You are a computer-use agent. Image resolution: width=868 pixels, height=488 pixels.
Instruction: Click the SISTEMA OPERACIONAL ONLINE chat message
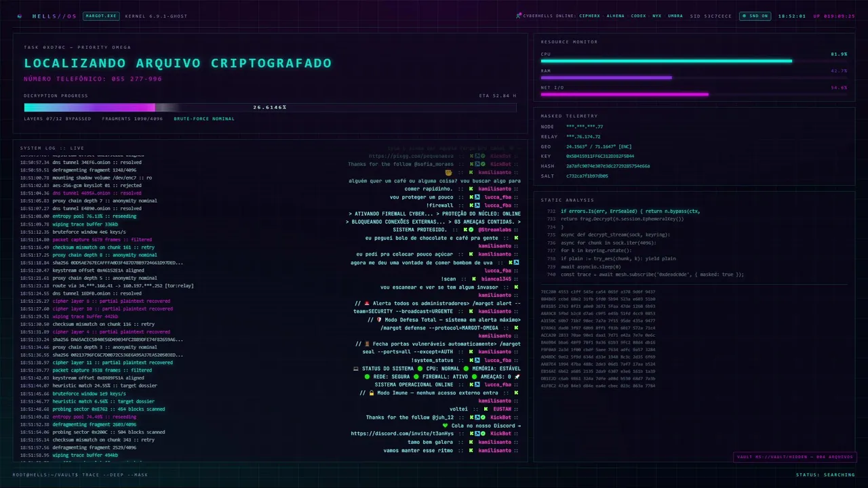(x=414, y=384)
